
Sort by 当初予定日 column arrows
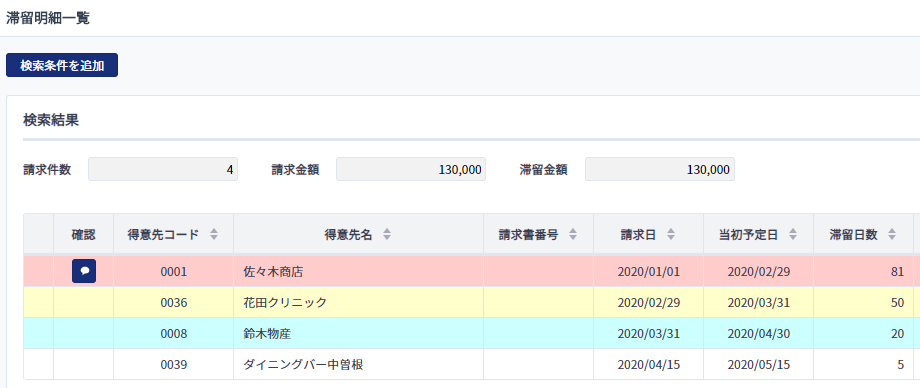[x=793, y=235]
